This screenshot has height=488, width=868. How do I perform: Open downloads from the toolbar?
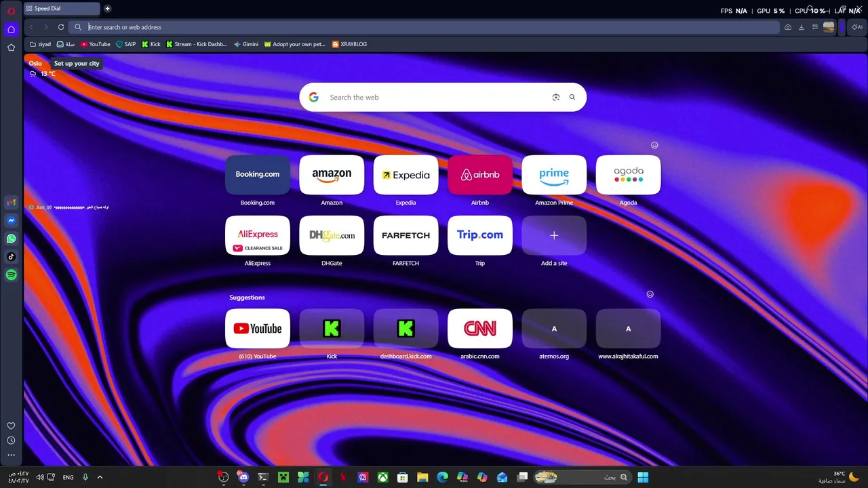801,27
